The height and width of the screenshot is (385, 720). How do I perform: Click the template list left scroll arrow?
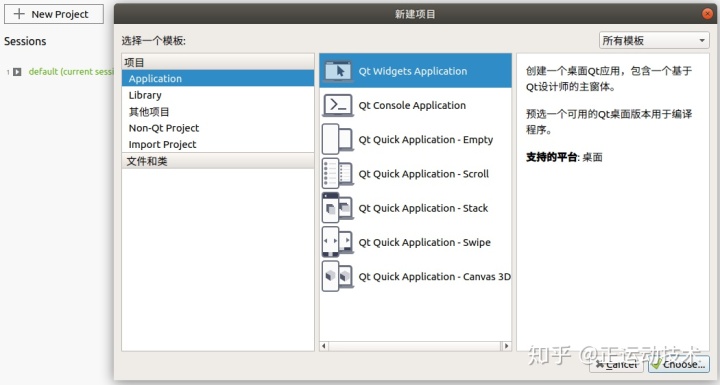(x=324, y=345)
